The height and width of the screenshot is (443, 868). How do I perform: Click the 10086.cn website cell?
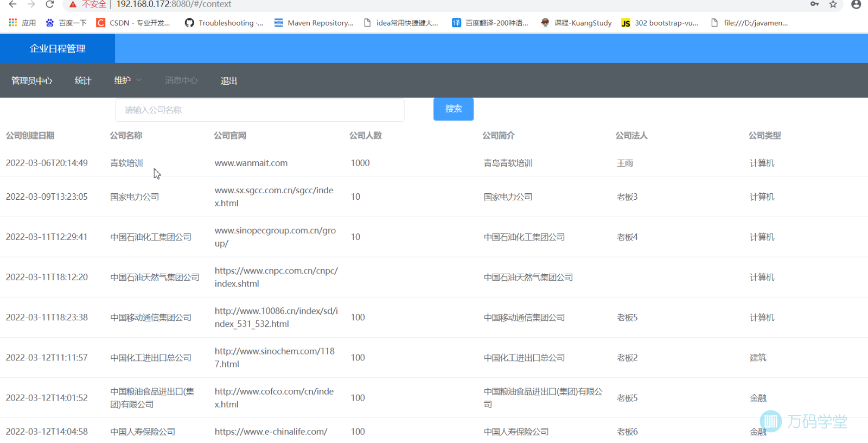[276, 317]
